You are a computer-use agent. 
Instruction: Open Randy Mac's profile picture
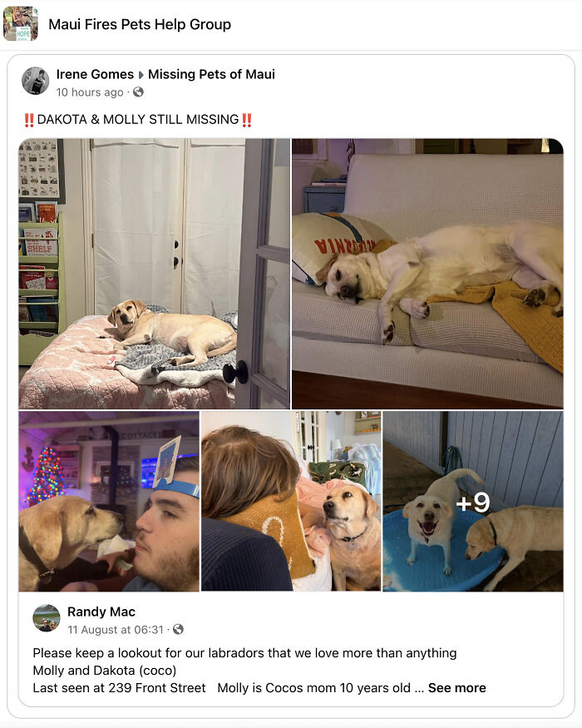tap(47, 618)
